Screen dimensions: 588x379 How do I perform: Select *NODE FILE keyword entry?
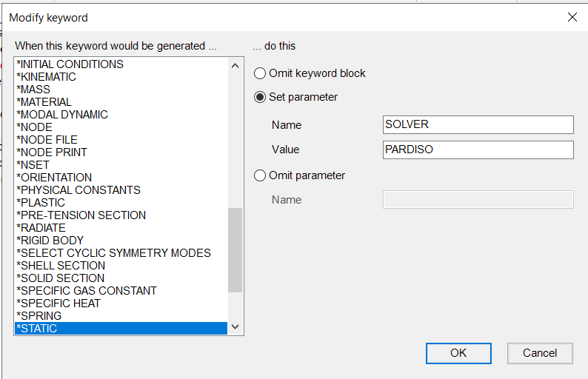(47, 140)
